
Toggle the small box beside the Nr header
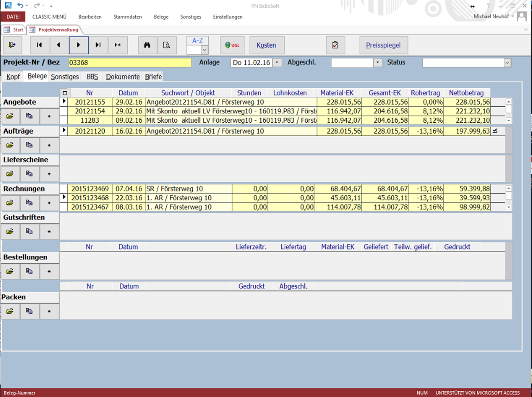[x=64, y=93]
